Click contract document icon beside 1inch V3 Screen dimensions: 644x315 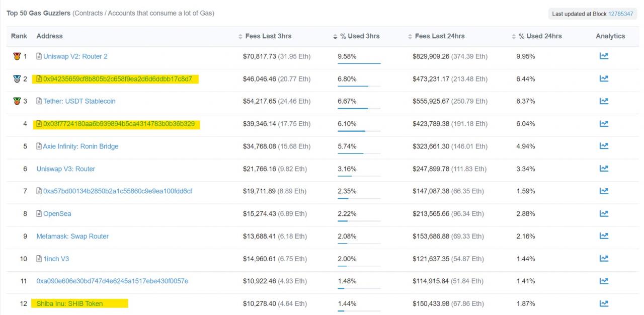(39, 259)
